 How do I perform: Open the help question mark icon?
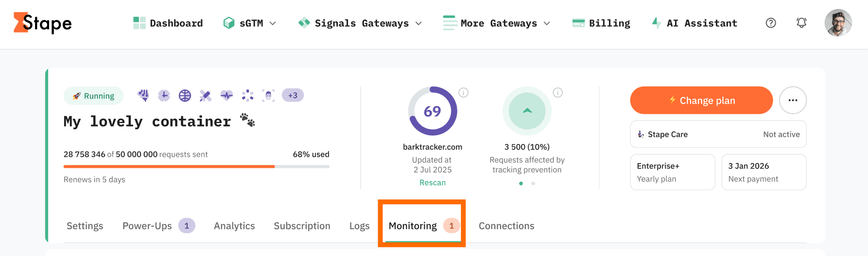771,23
